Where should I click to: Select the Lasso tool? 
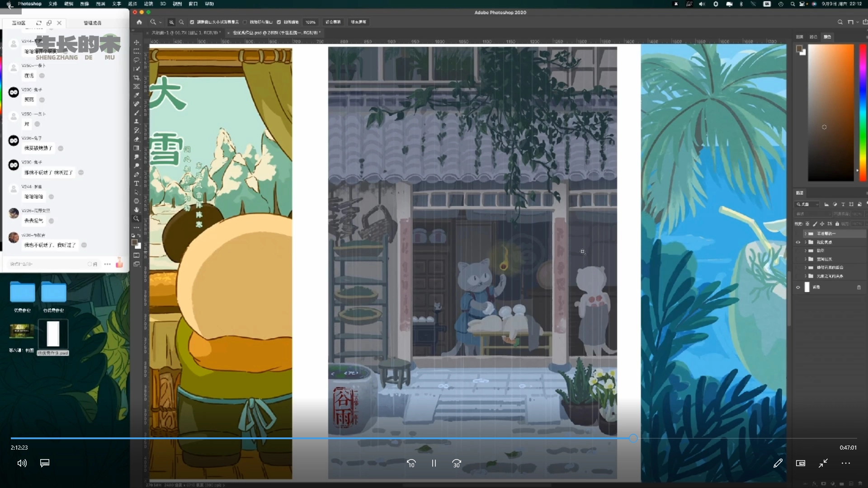pyautogui.click(x=136, y=60)
